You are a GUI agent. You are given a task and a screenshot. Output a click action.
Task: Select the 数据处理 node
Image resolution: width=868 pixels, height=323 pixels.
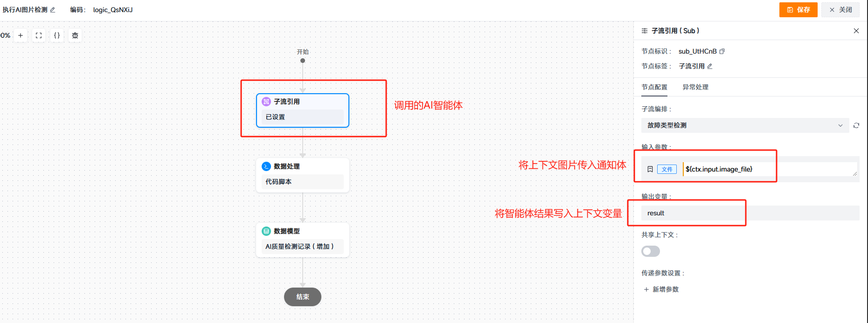[303, 175]
